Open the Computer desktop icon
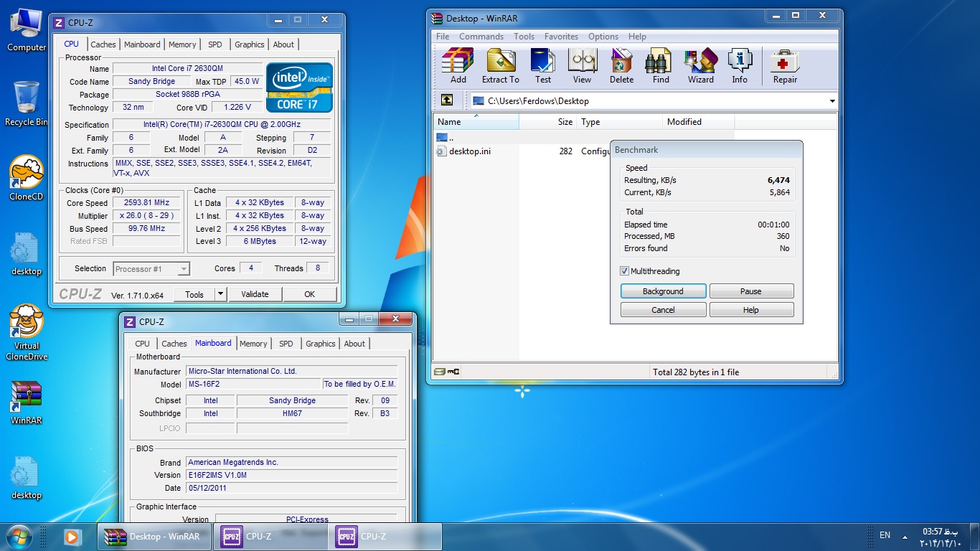 tap(27, 30)
